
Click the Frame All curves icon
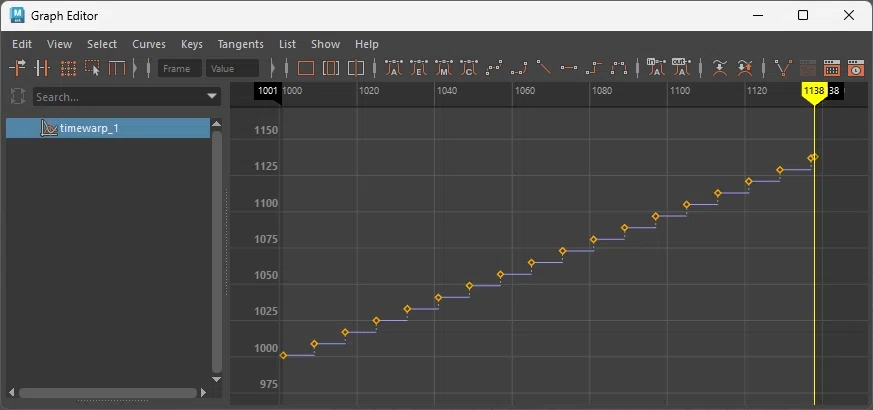click(306, 68)
